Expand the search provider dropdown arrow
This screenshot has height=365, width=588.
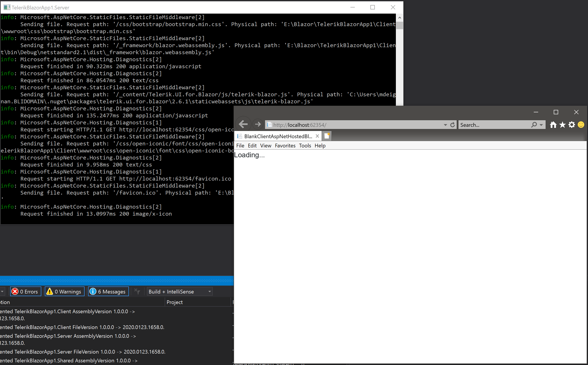point(541,125)
